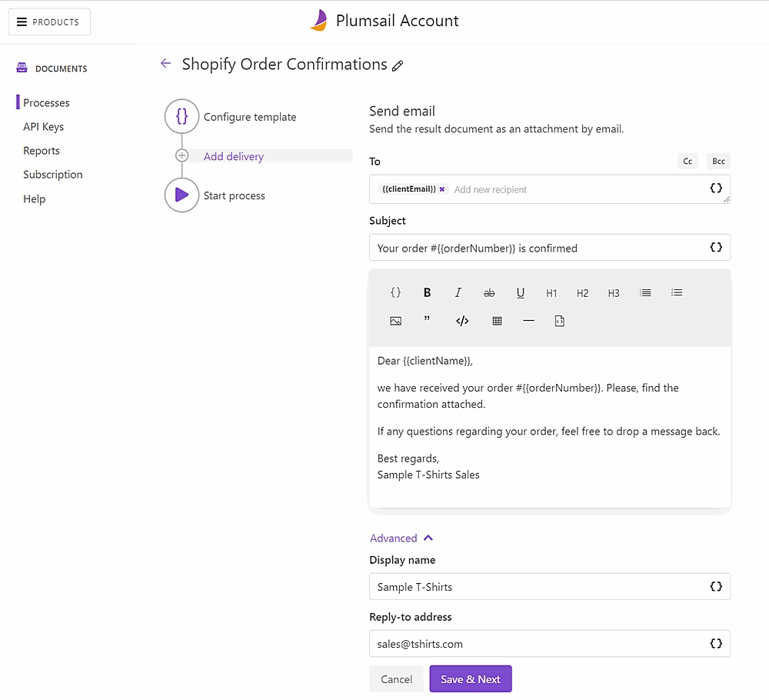Insert a blockquote
Screen dimensions: 769x700
(x=427, y=320)
